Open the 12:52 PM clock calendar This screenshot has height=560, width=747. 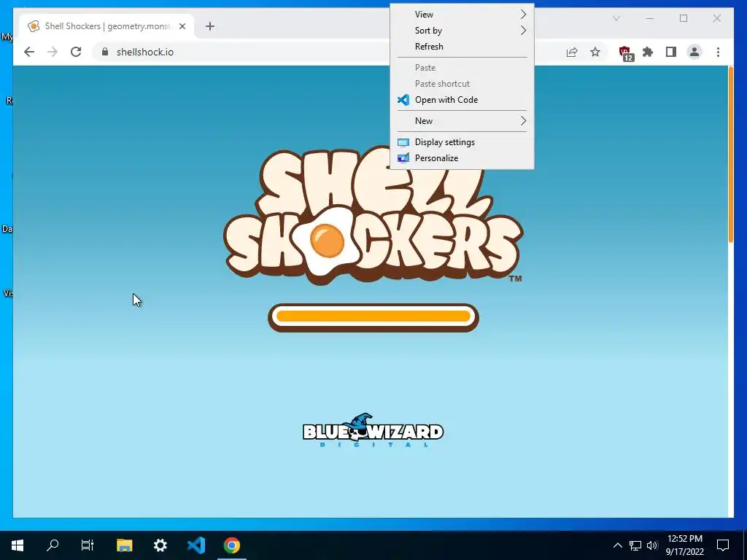tap(684, 545)
